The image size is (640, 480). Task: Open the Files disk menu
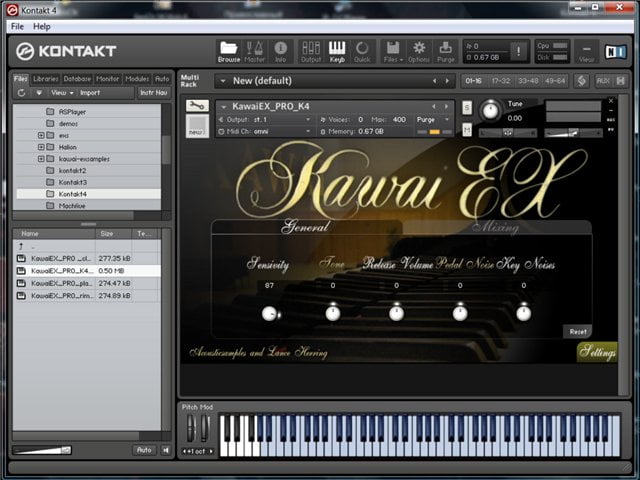(393, 51)
